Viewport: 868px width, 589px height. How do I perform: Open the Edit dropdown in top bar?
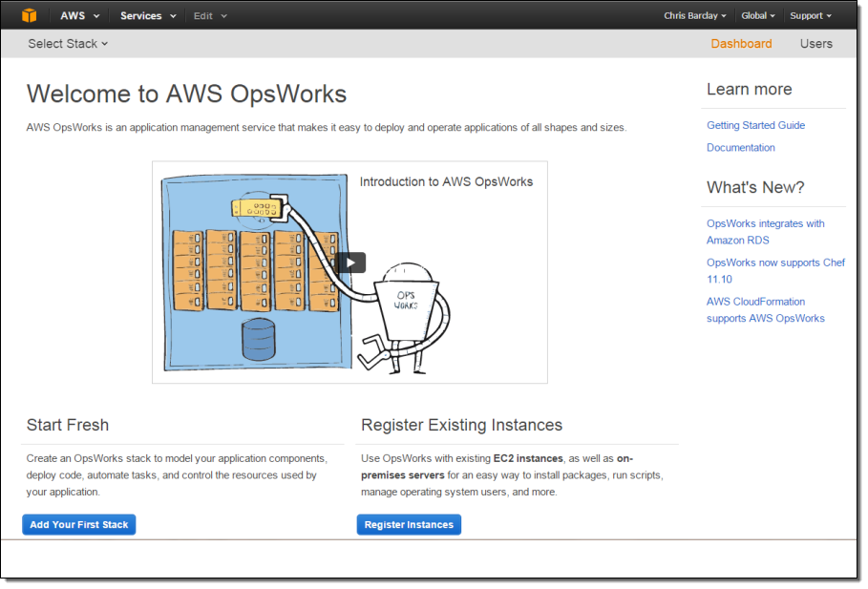tap(210, 16)
